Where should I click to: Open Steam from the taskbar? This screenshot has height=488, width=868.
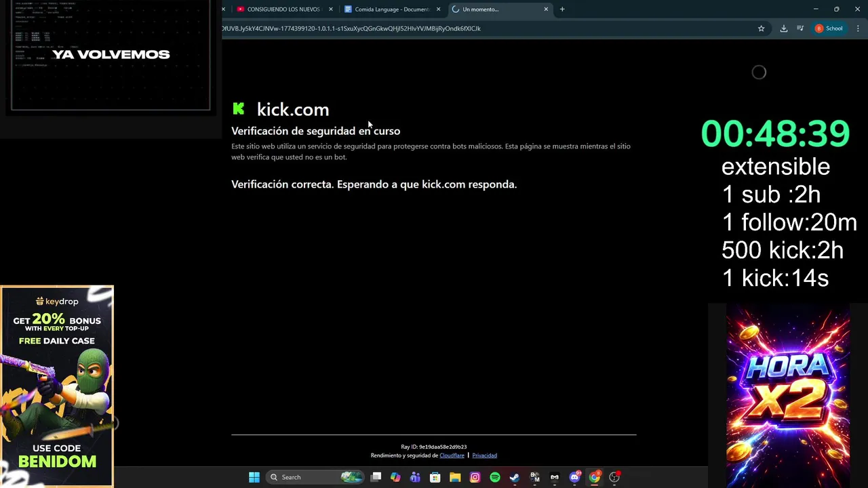click(515, 477)
